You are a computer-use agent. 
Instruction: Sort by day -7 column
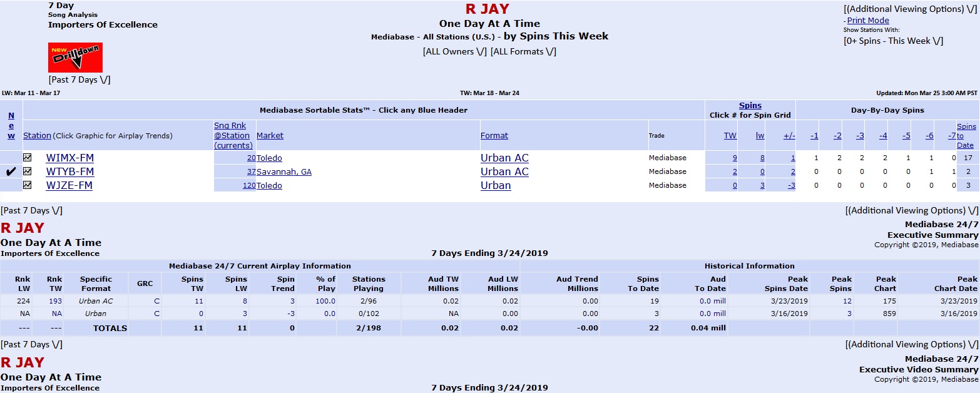[x=952, y=136]
